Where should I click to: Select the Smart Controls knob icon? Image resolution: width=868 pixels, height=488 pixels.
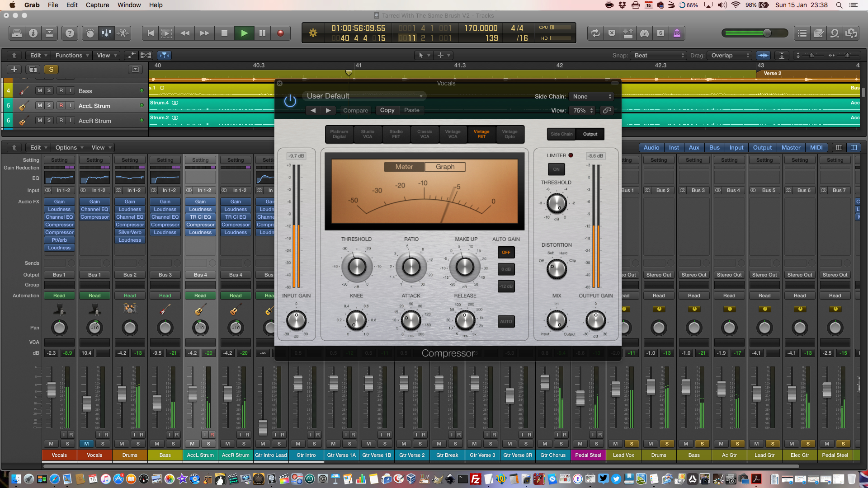(89, 33)
